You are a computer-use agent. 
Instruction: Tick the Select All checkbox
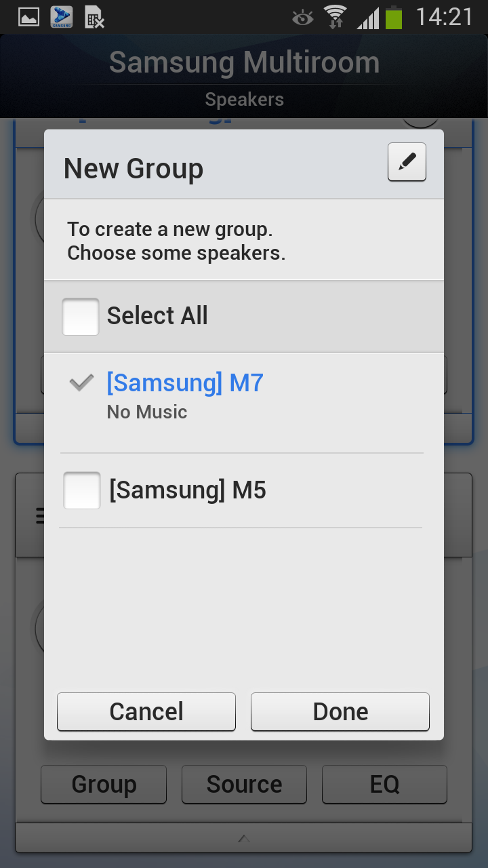click(x=81, y=317)
